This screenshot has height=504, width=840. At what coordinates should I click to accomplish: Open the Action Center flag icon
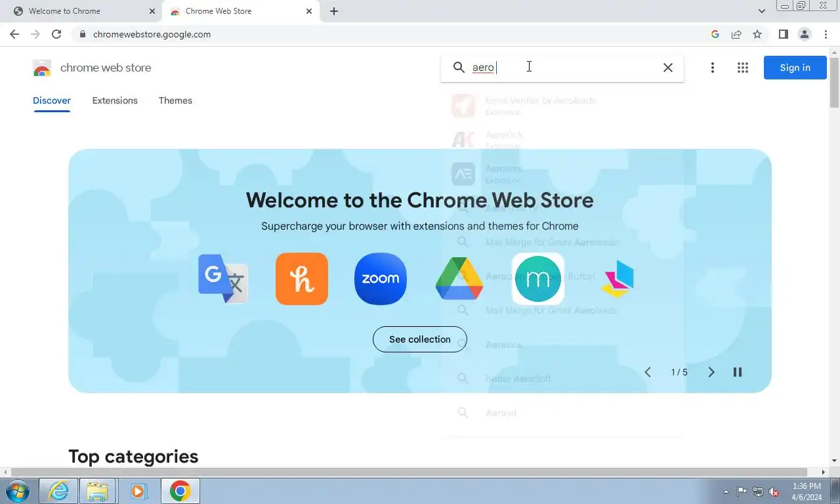[x=742, y=492]
